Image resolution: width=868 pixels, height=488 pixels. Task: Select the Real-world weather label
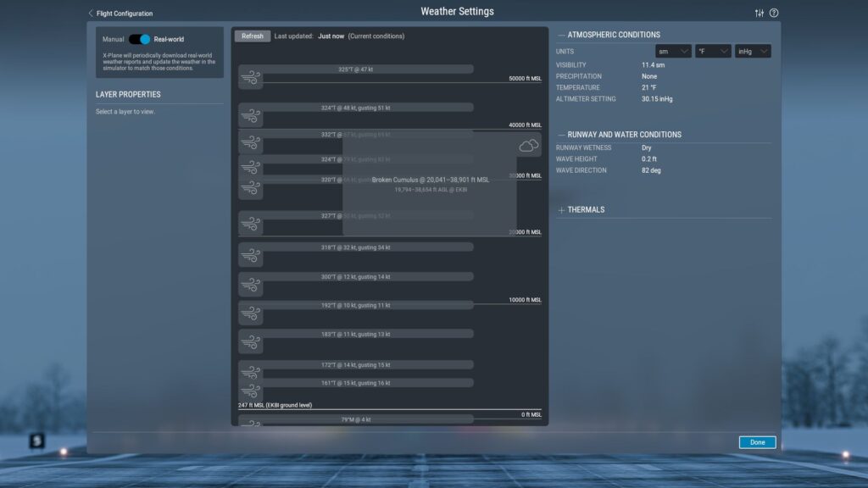(169, 39)
